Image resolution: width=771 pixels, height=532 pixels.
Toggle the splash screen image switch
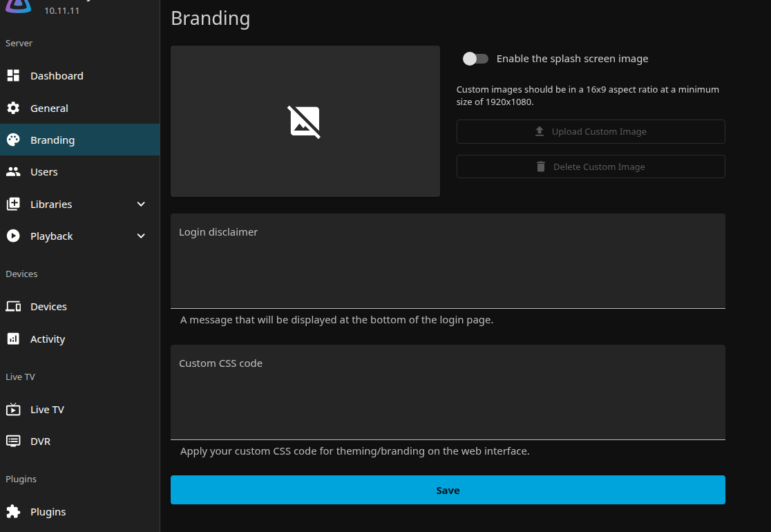[x=475, y=59]
